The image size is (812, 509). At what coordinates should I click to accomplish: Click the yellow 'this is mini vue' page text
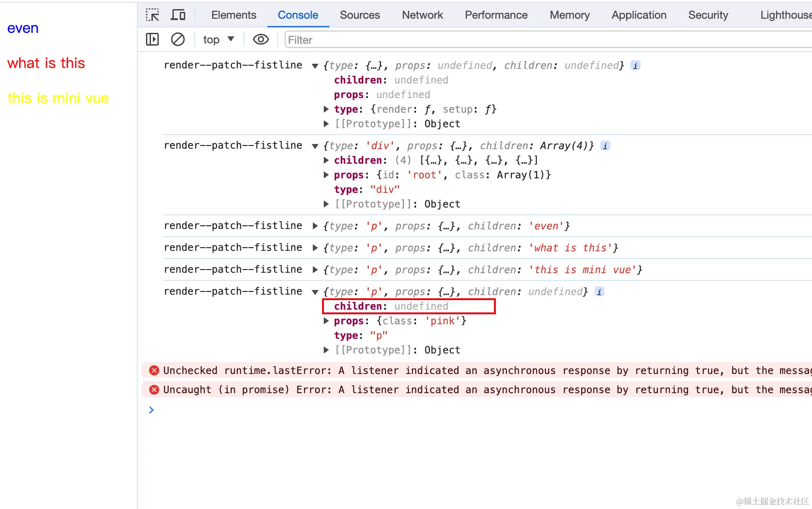(58, 98)
